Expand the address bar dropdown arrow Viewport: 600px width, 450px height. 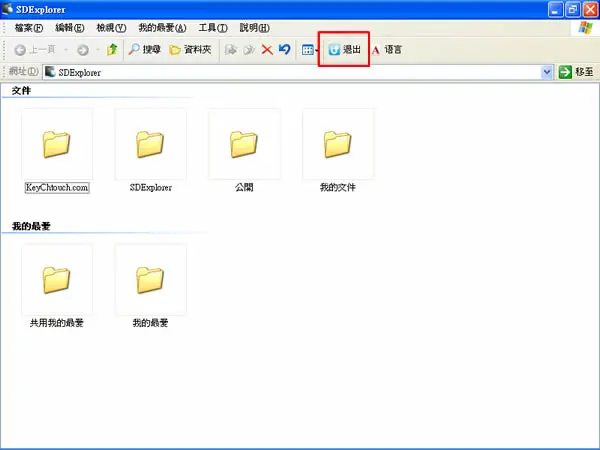pos(547,72)
